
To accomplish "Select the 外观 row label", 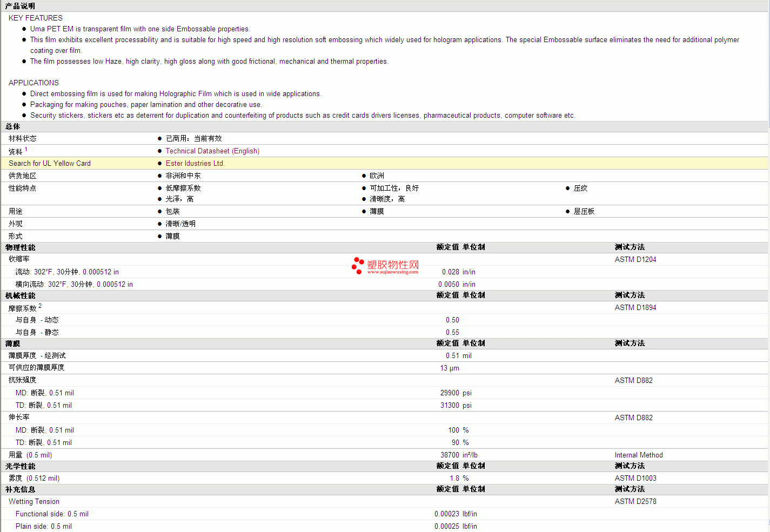I will [16, 224].
